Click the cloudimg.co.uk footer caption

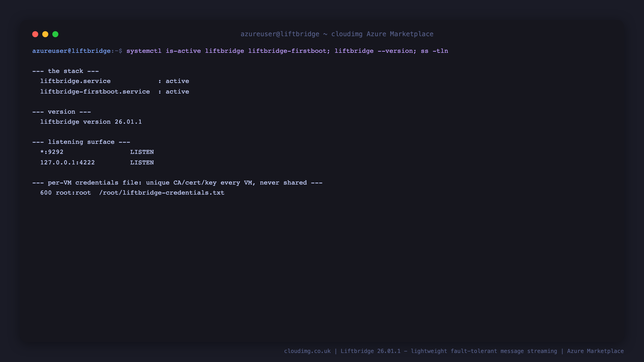pyautogui.click(x=454, y=351)
